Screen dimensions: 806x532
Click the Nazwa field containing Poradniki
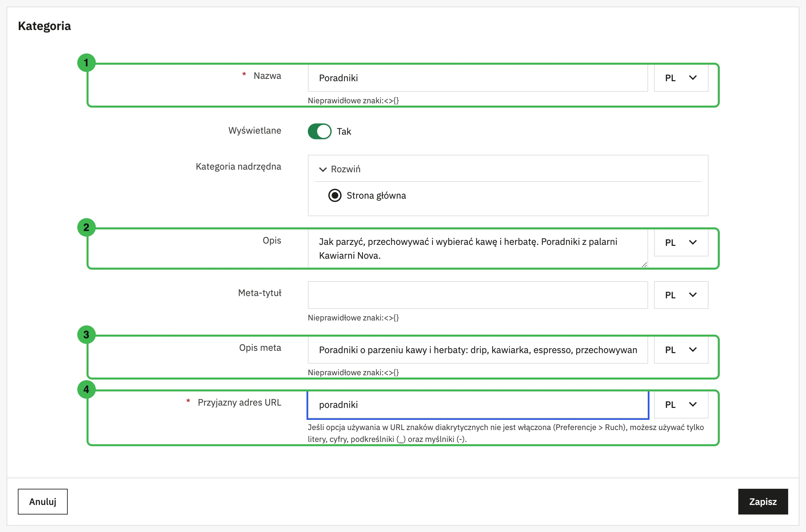[x=478, y=78]
